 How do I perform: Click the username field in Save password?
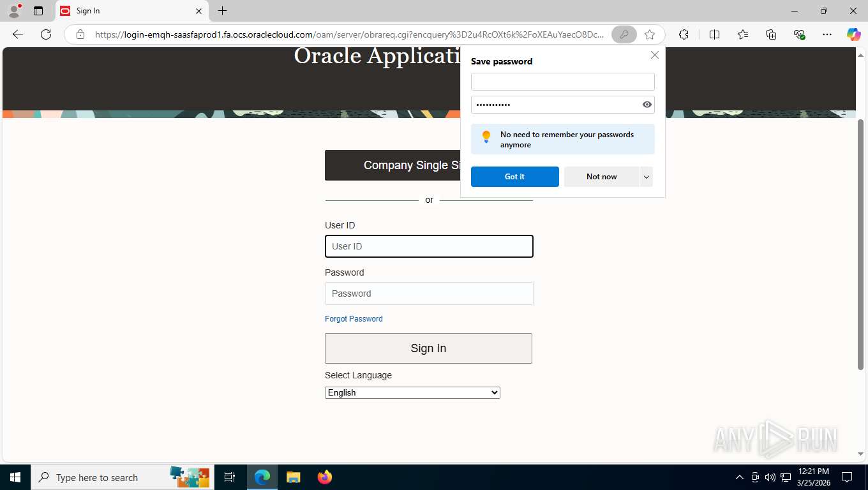click(562, 82)
